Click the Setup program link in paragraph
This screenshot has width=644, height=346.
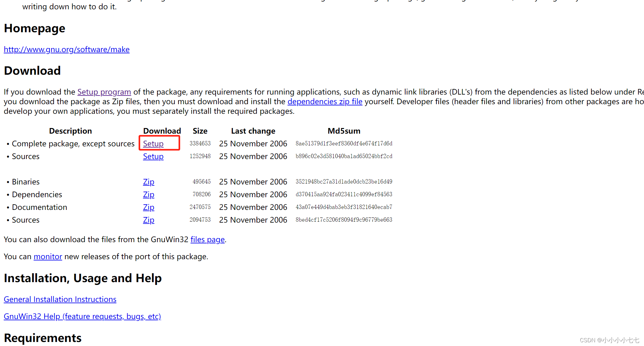pyautogui.click(x=104, y=92)
